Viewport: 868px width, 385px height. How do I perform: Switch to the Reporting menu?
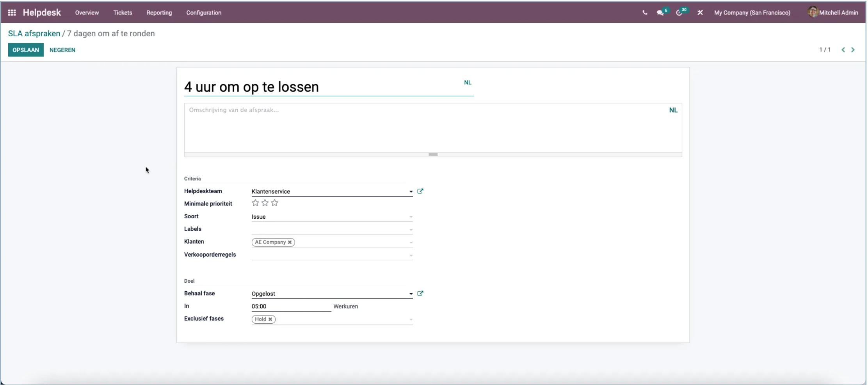pyautogui.click(x=159, y=12)
